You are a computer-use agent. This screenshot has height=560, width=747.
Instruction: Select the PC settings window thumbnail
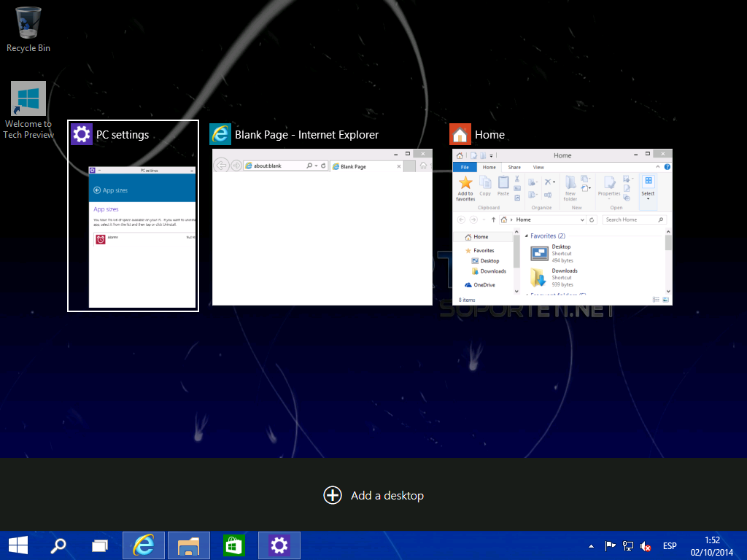click(x=133, y=226)
